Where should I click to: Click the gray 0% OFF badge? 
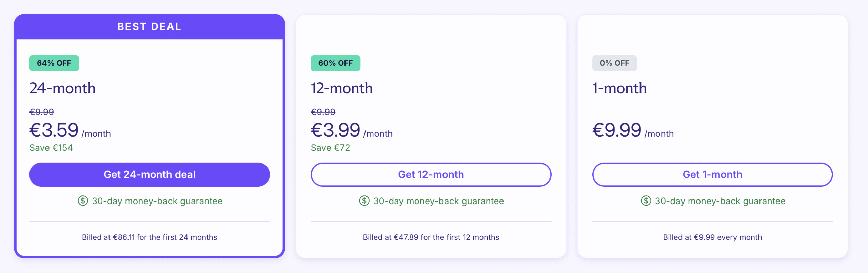(614, 63)
